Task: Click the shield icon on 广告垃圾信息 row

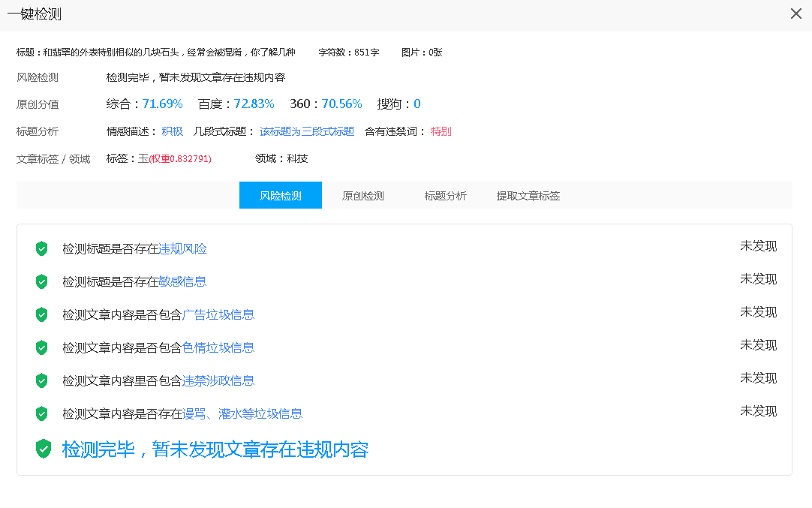Action: 41,314
